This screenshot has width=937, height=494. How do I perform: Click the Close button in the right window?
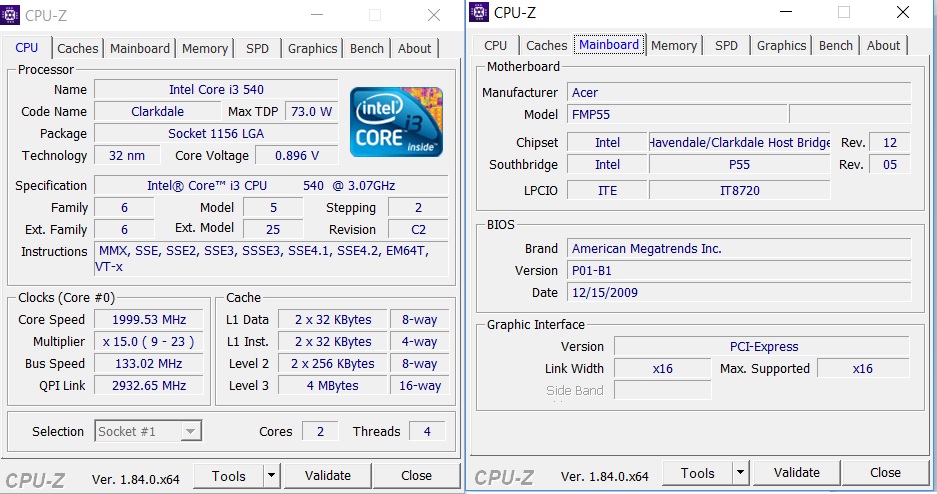click(x=886, y=472)
